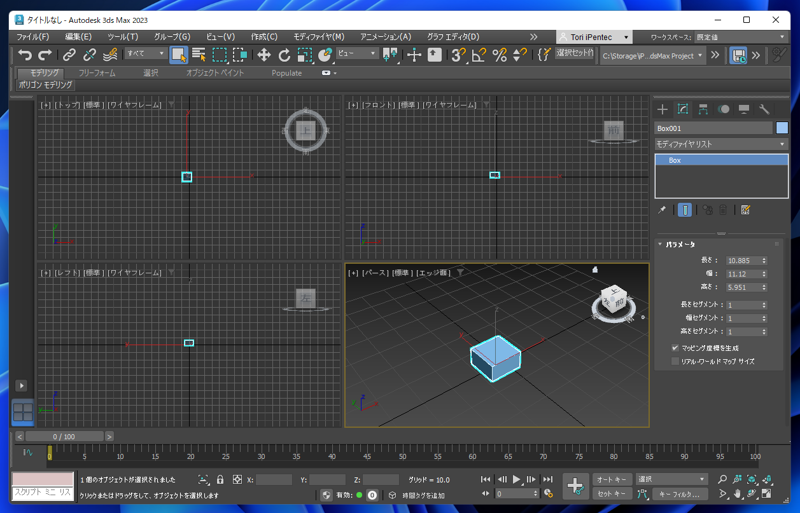800x513 pixels.
Task: Open the Tori iPentec account dropdown
Action: pos(594,37)
